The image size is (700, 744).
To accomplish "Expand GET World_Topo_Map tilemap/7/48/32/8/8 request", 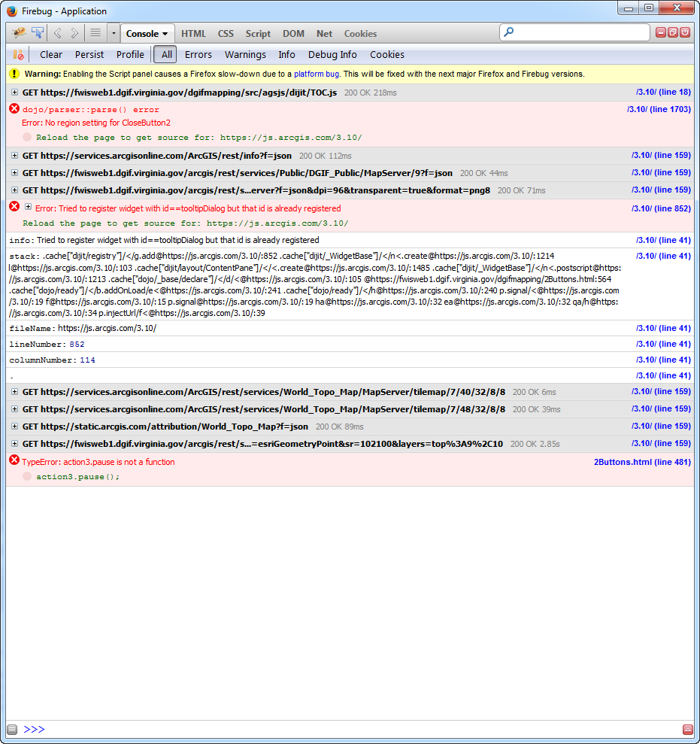I will tap(15, 409).
